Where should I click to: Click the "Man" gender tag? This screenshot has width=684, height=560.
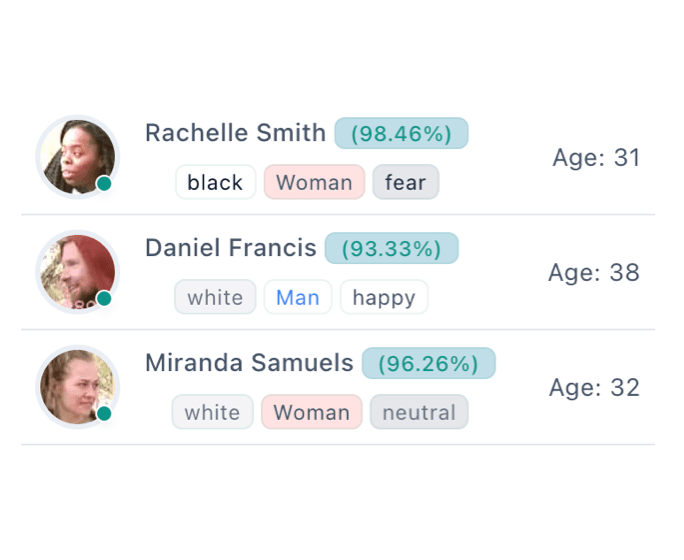point(297,297)
